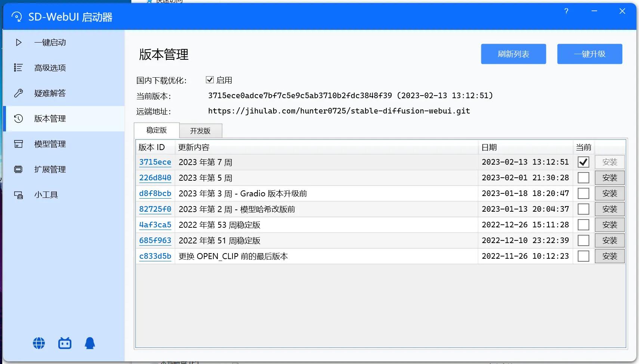Select the 稳定版 tab
The height and width of the screenshot is (364, 639).
157,130
